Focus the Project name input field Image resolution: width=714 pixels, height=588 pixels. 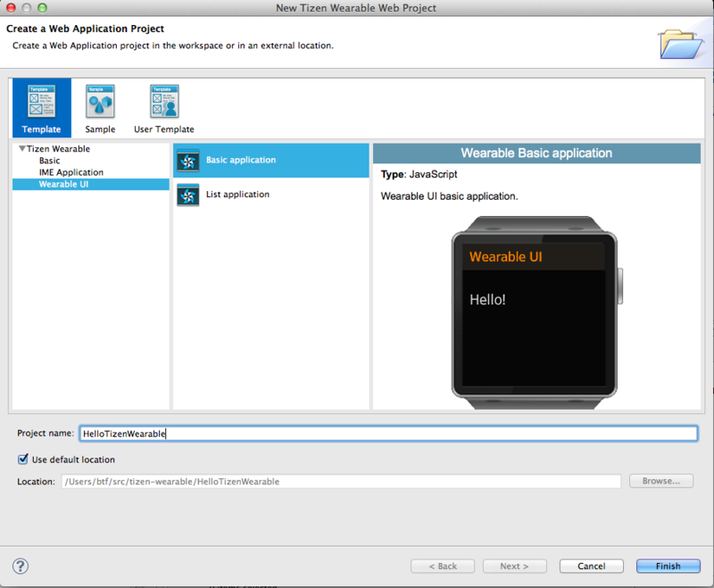(388, 434)
